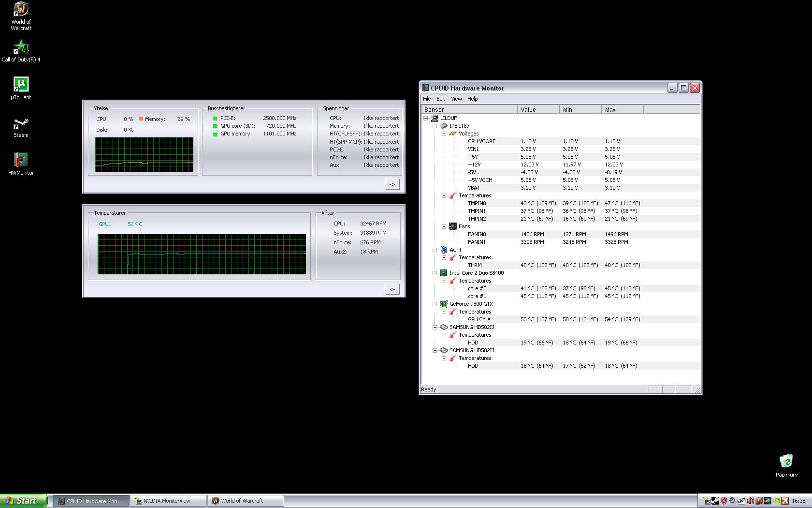Click the Fans fan icon
The width and height of the screenshot is (812, 508).
[453, 226]
